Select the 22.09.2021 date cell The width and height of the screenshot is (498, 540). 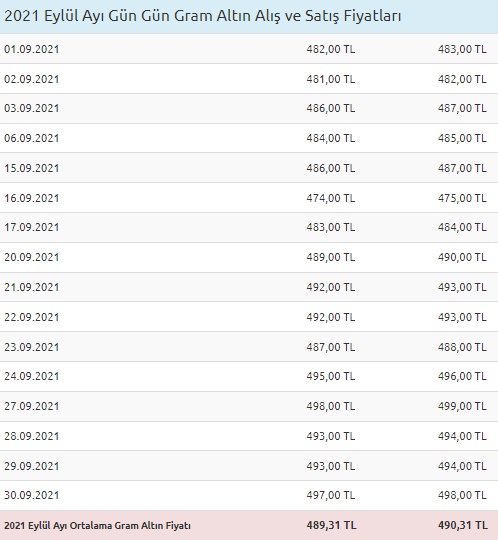(32, 317)
